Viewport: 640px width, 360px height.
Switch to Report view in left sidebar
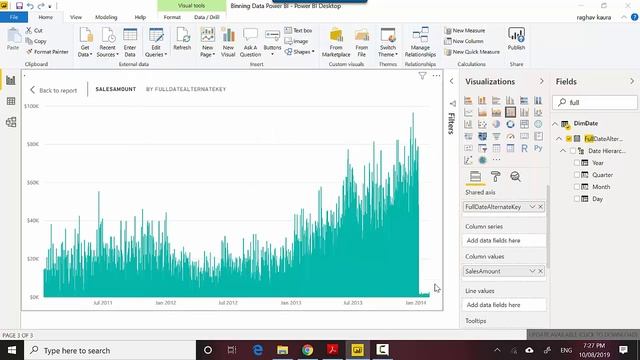click(x=11, y=80)
